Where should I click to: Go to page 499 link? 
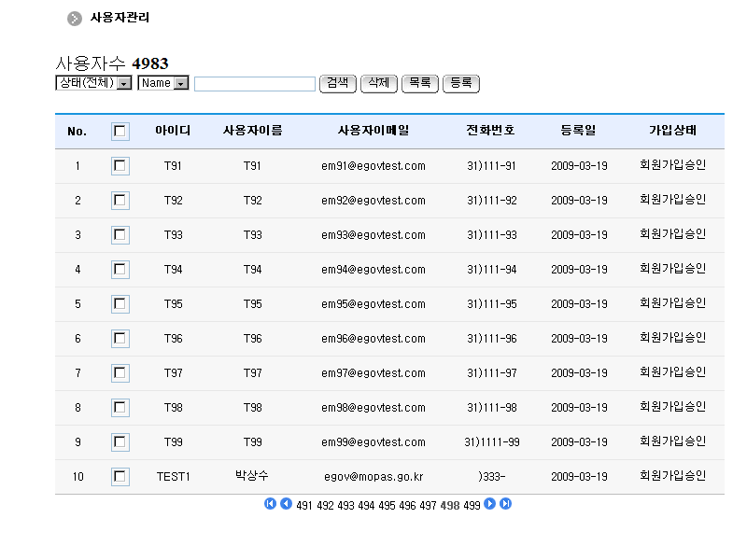pos(471,506)
